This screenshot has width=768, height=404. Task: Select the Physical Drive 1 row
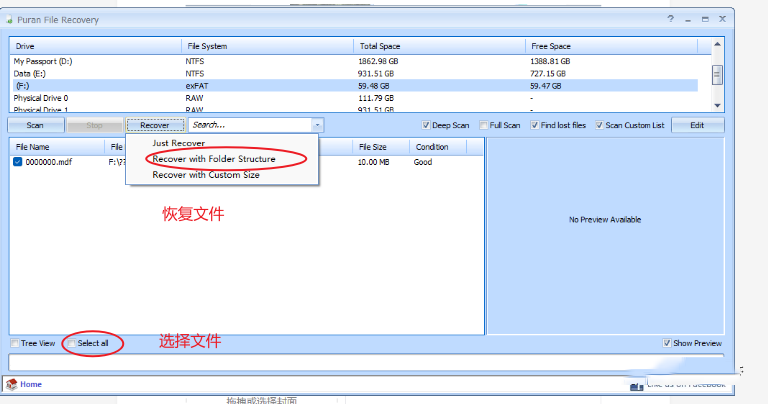(355, 109)
